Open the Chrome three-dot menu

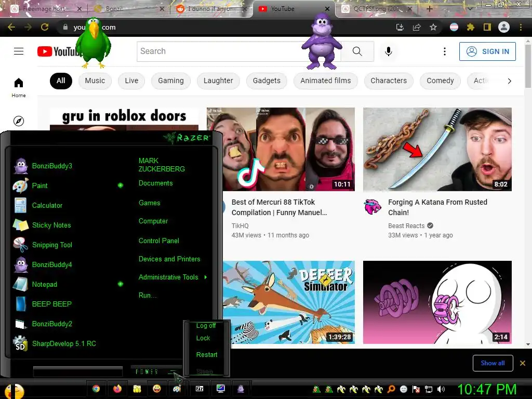click(x=521, y=27)
